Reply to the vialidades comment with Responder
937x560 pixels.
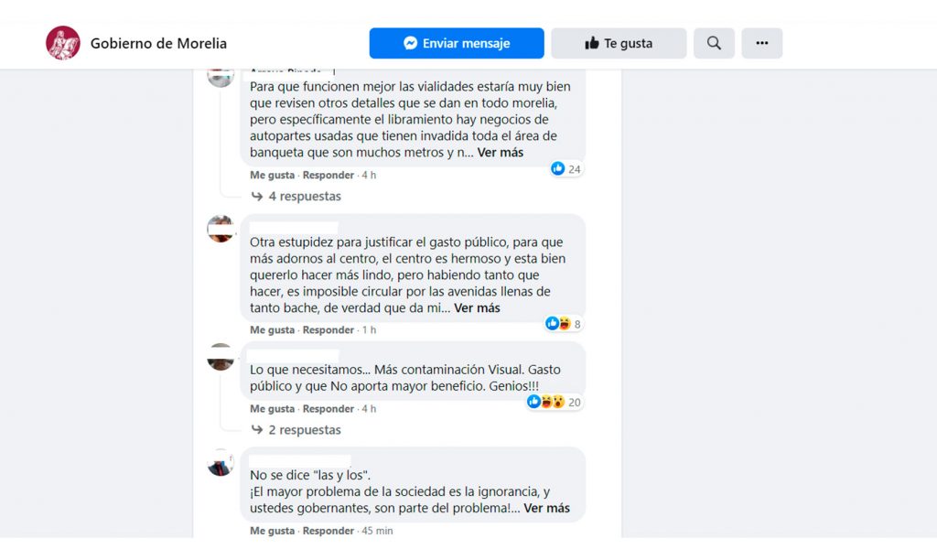(328, 175)
